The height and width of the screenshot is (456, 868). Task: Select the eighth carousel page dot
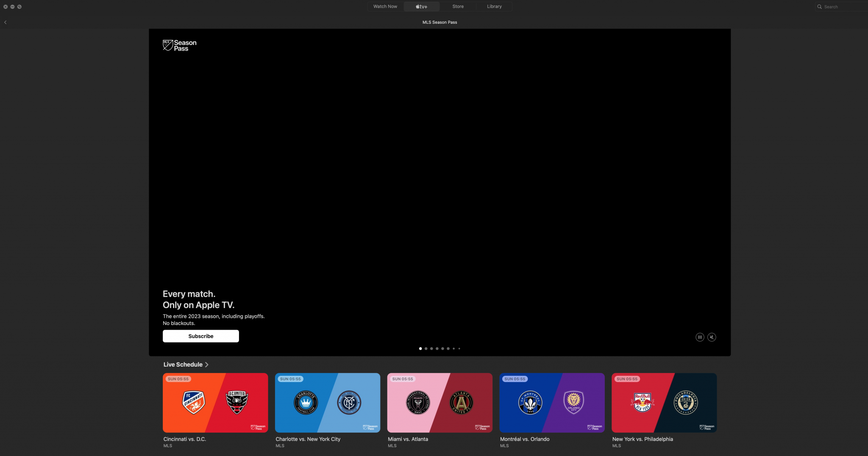tap(459, 349)
